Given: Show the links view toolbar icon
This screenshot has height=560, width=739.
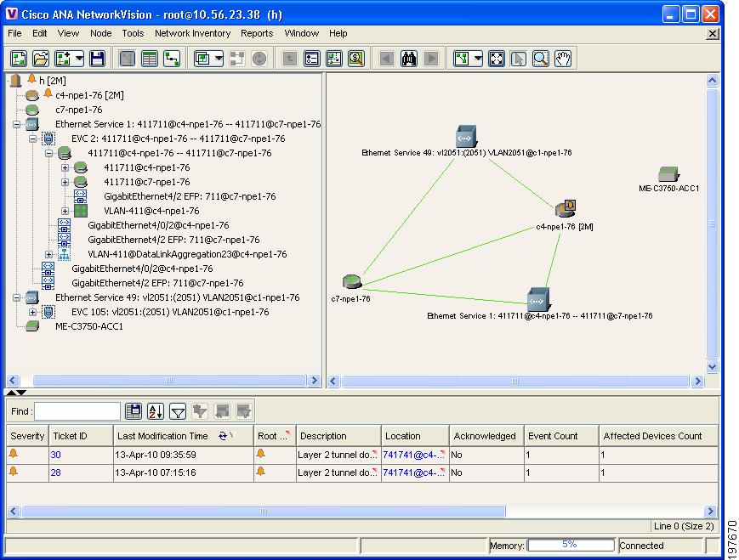Looking at the screenshot, I should tap(172, 59).
